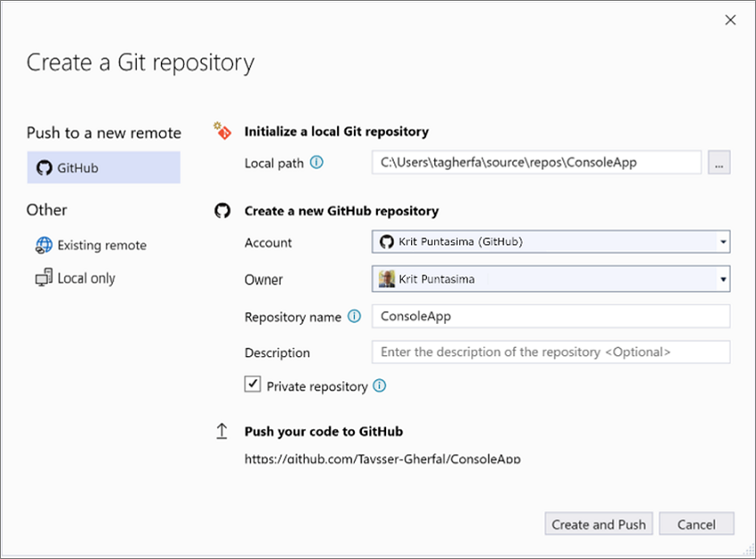
Task: Edit the Repository name field ConsoleApp
Action: pyautogui.click(x=550, y=317)
